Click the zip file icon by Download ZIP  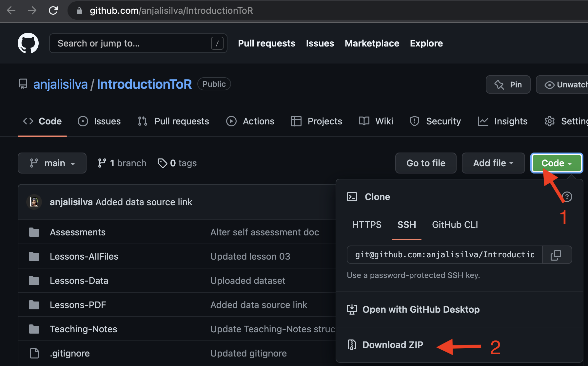(352, 345)
